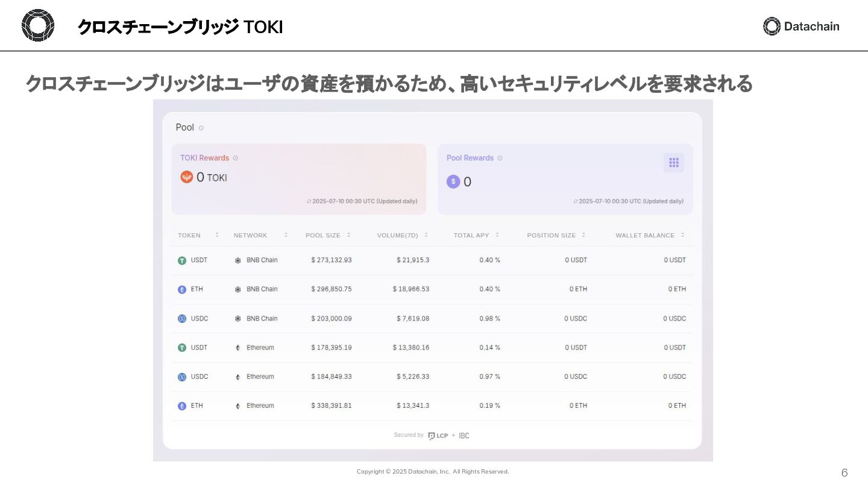Click the Ethereum network icon in the $ 184,849.33 row

[x=237, y=377]
